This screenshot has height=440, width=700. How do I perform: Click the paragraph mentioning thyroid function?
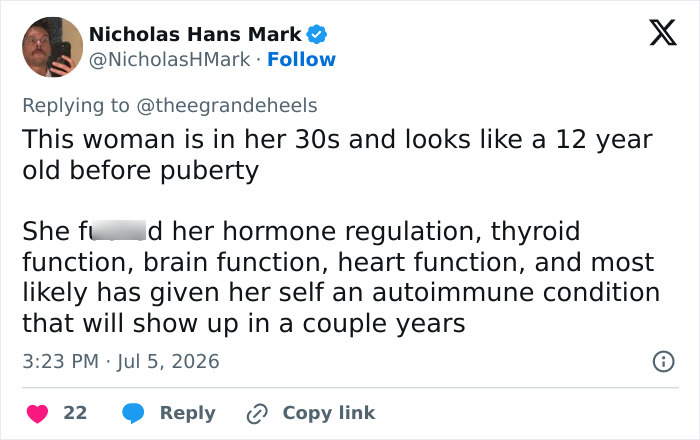tap(341, 277)
